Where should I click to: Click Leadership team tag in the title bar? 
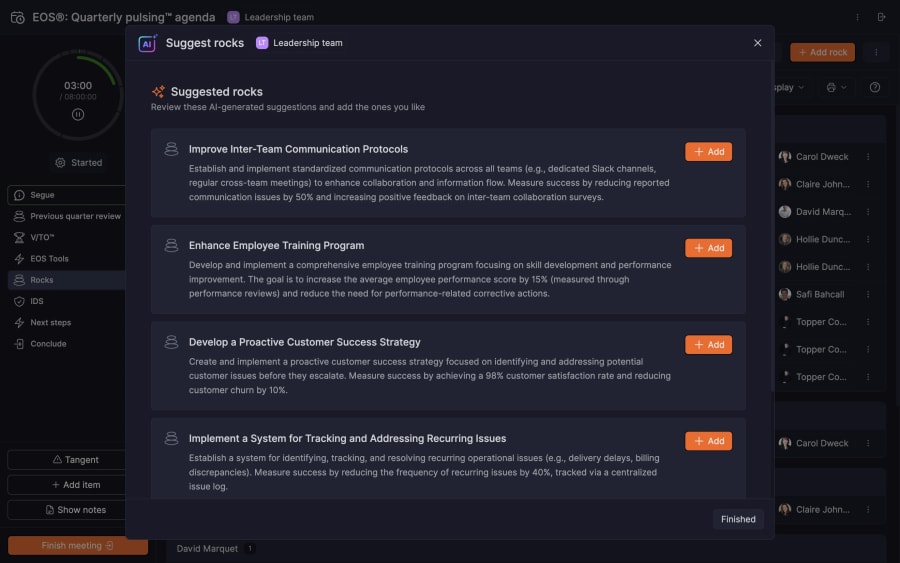click(271, 17)
